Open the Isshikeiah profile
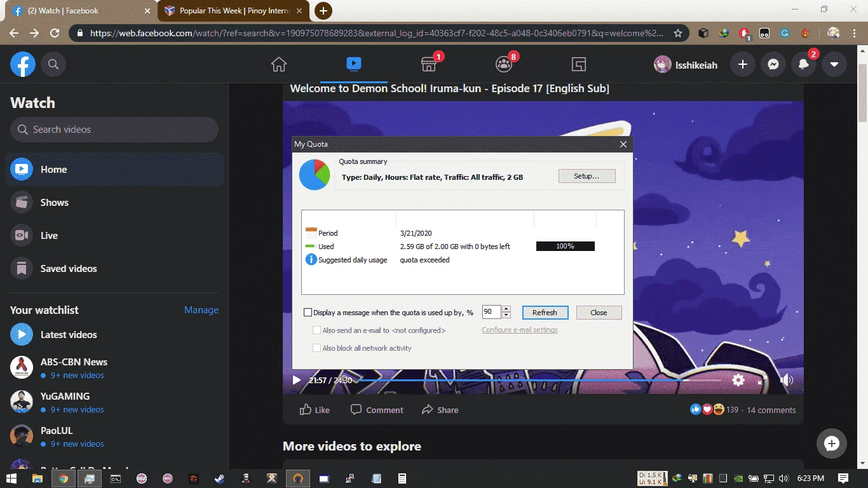Screen dimensions: 868x488 pyautogui.click(x=686, y=64)
